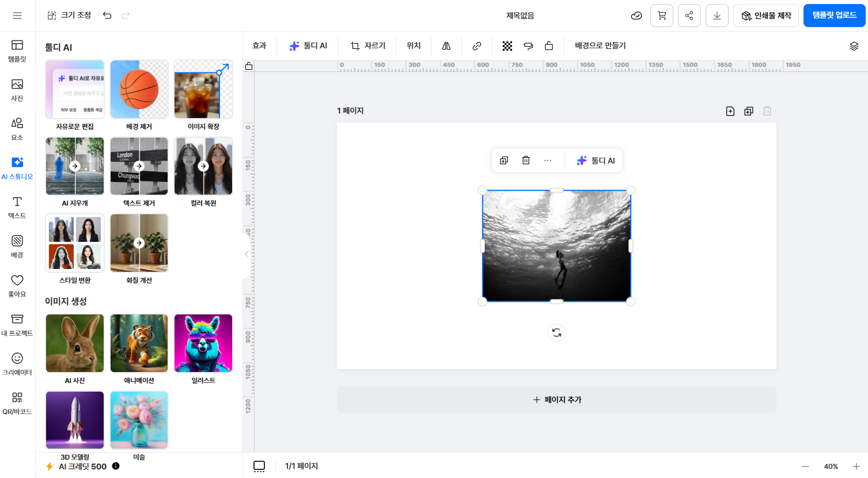Open the QR/바코드 sidebar tool
Image resolution: width=868 pixels, height=478 pixels.
coord(17,403)
